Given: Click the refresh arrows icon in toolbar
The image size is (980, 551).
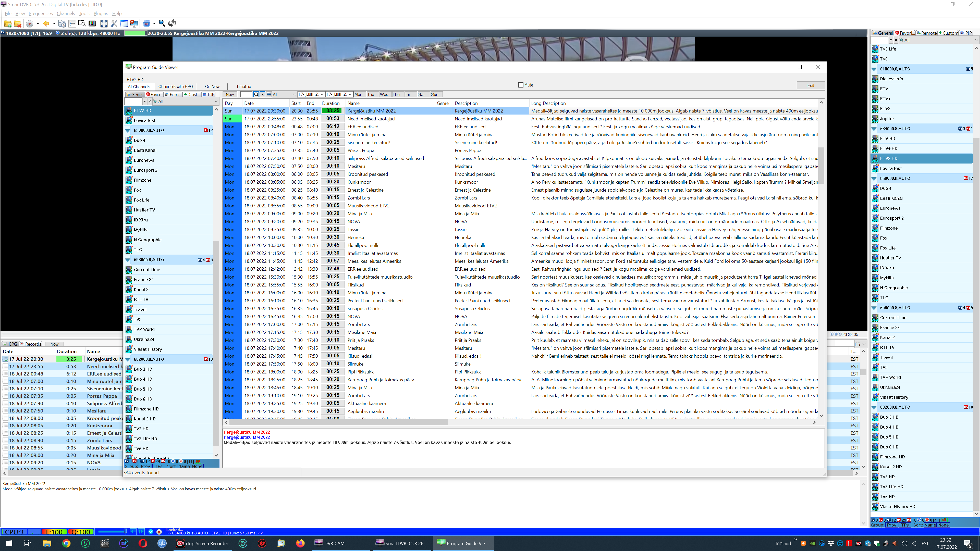Looking at the screenshot, I should pos(172,23).
